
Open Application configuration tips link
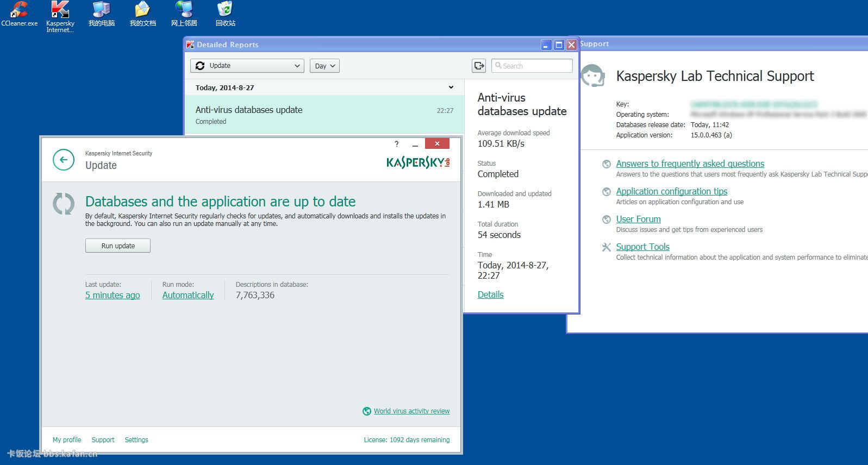[672, 191]
